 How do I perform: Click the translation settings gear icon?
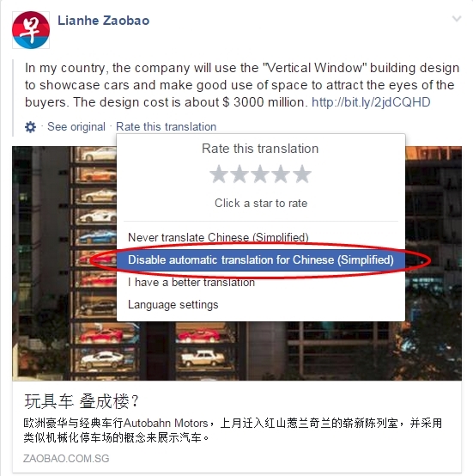(30, 127)
